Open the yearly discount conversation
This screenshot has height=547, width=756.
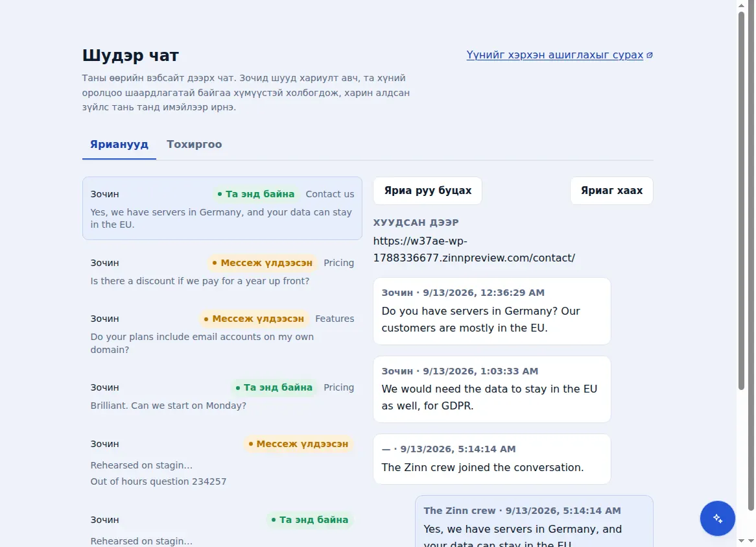pyautogui.click(x=222, y=272)
